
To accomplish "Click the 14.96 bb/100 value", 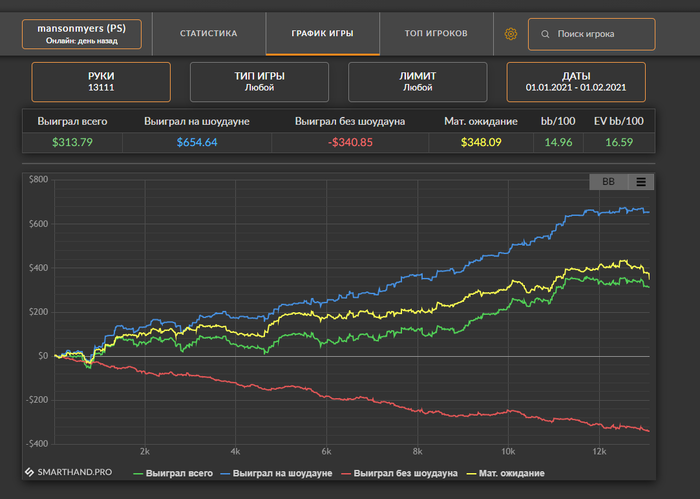I will (x=558, y=142).
